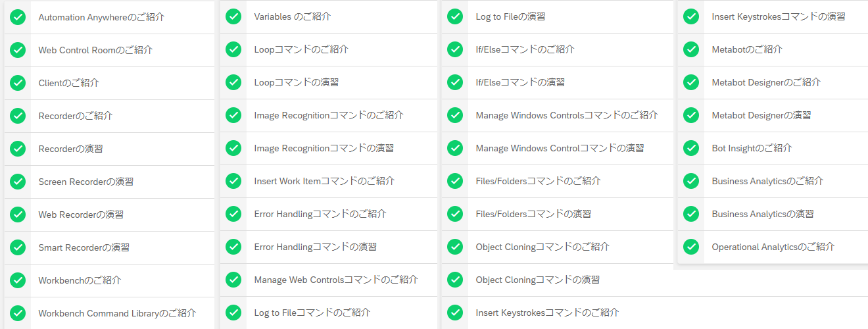Screen dimensions: 868x329
Task: Open the Web Control Roomのご紹介 lesson
Action: click(x=109, y=50)
